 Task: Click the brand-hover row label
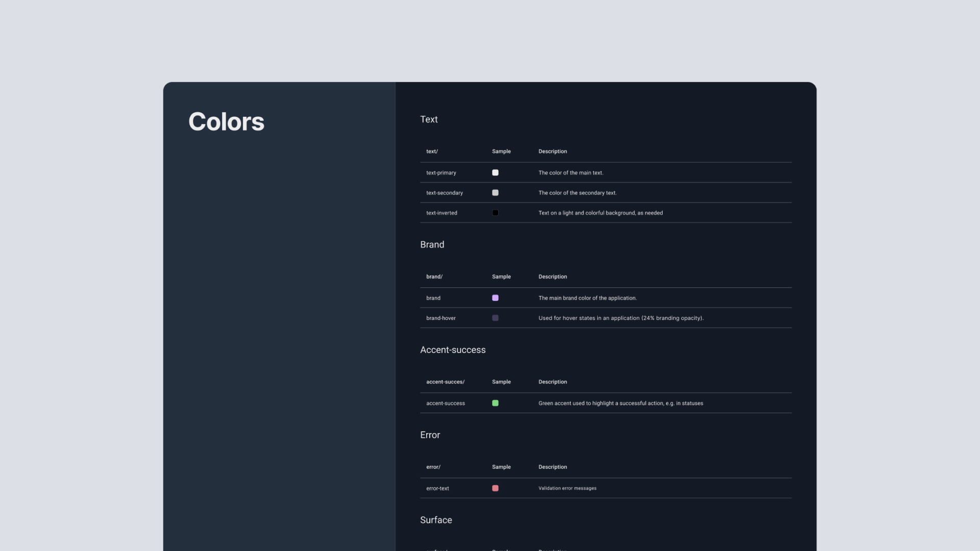(440, 318)
